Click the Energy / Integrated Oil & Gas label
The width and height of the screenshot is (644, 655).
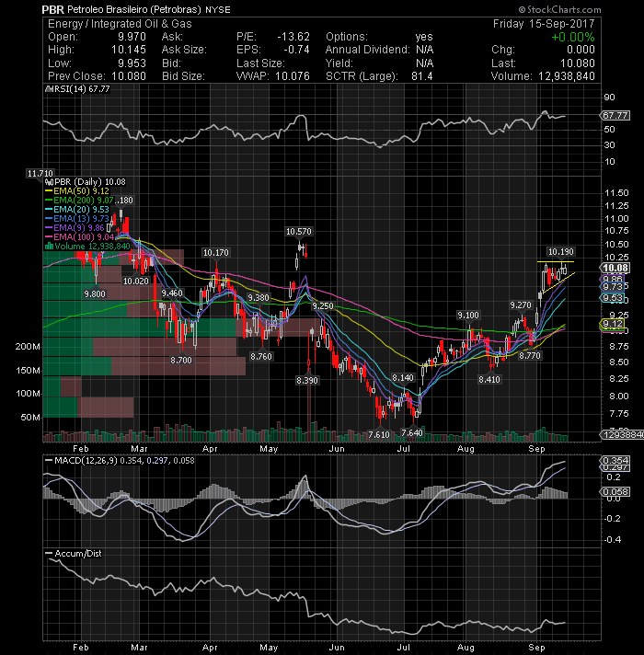(120, 23)
